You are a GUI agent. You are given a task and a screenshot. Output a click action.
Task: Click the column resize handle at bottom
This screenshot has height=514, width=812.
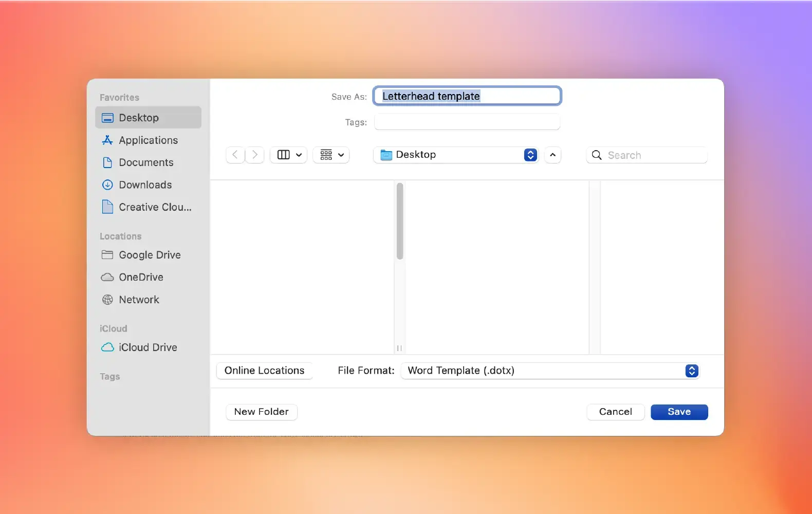pyautogui.click(x=399, y=348)
